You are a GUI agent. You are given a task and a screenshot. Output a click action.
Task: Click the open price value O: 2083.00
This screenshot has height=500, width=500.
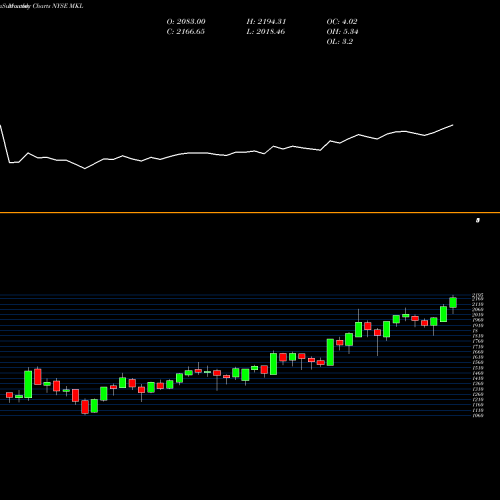[186, 22]
